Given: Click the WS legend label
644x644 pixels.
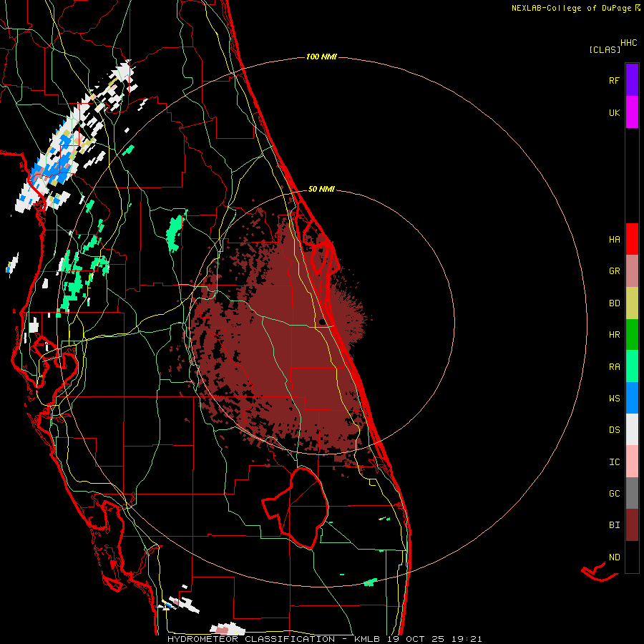Looking at the screenshot, I should [x=614, y=399].
